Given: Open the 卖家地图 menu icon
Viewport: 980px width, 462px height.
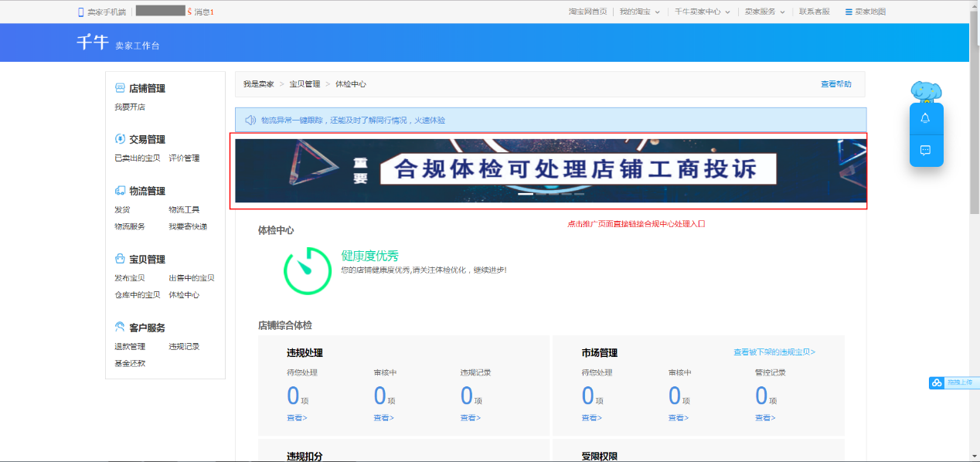Looking at the screenshot, I should (x=849, y=12).
